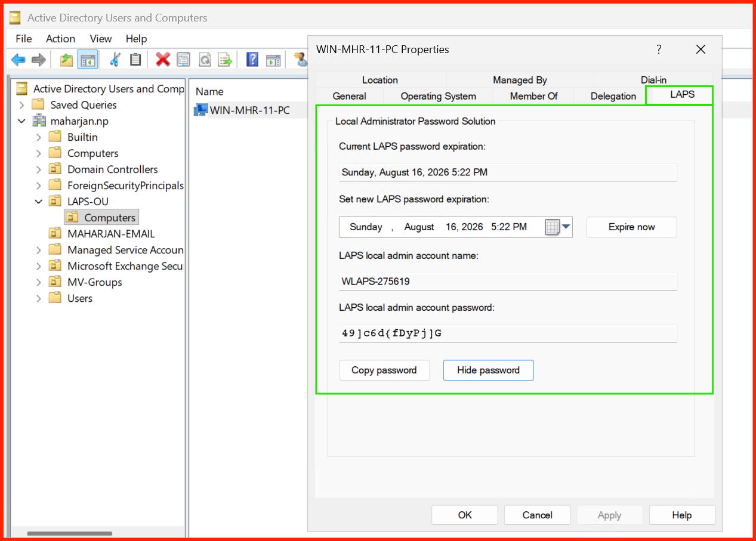This screenshot has height=541, width=756.
Task: Click the horizontal scrollbar of tree pane
Action: (69, 533)
